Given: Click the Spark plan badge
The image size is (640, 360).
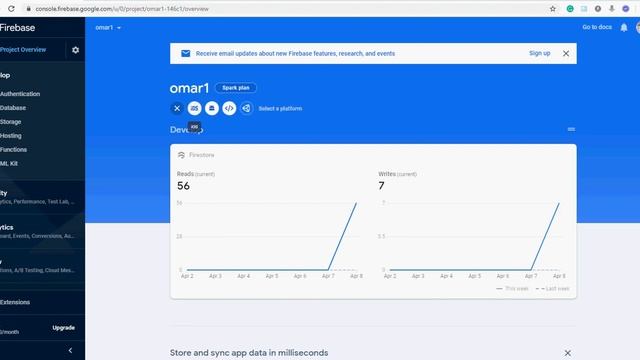Looking at the screenshot, I should click(x=236, y=88).
